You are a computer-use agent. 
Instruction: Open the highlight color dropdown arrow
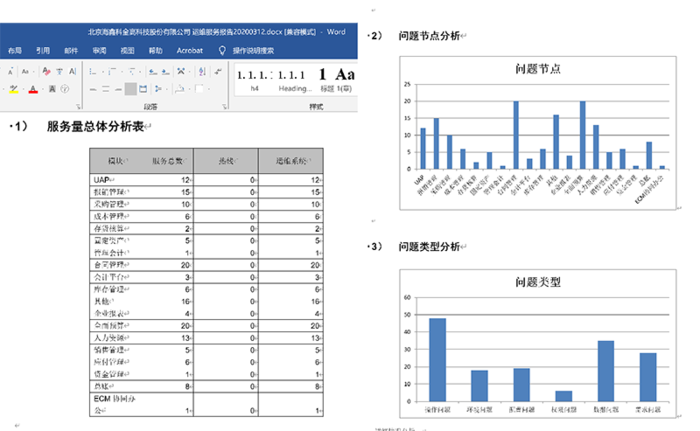(23, 89)
